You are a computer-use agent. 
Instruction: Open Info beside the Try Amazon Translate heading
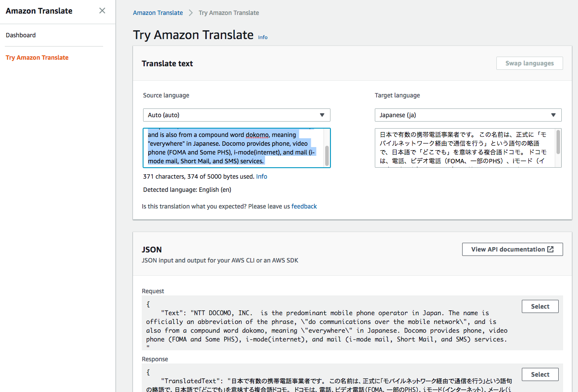coord(262,37)
